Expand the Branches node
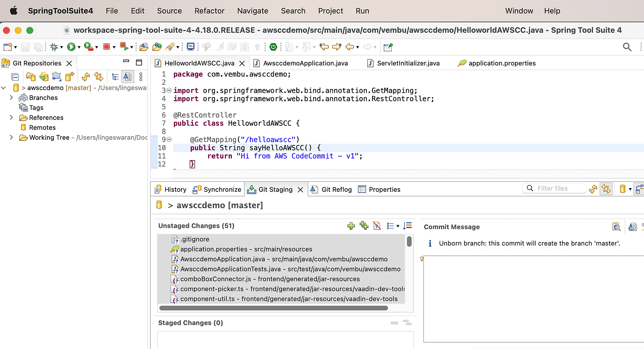The image size is (644, 349). [11, 98]
